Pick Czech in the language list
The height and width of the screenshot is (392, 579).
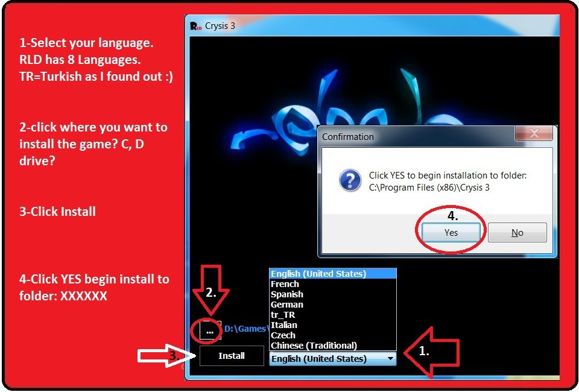coord(333,335)
